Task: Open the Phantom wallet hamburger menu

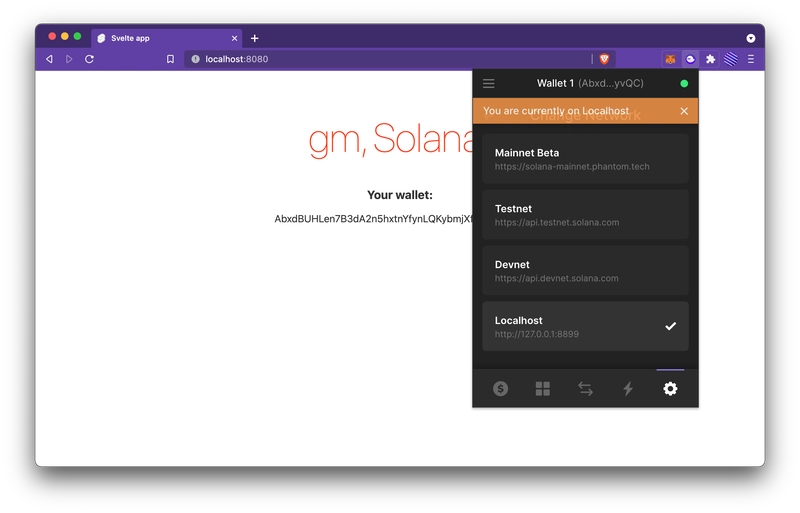Action: pos(488,84)
